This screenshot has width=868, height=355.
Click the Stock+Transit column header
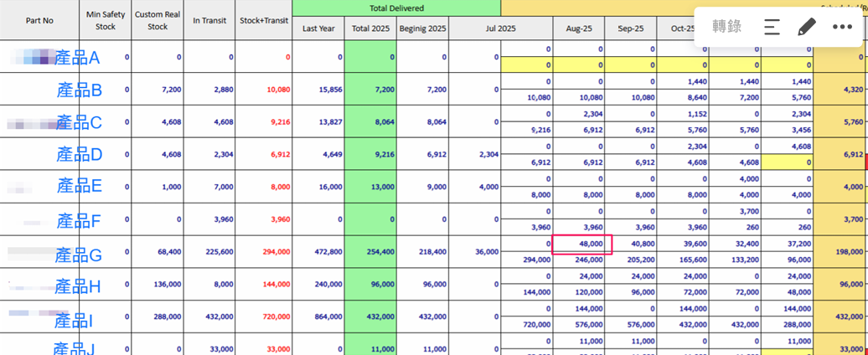(263, 20)
